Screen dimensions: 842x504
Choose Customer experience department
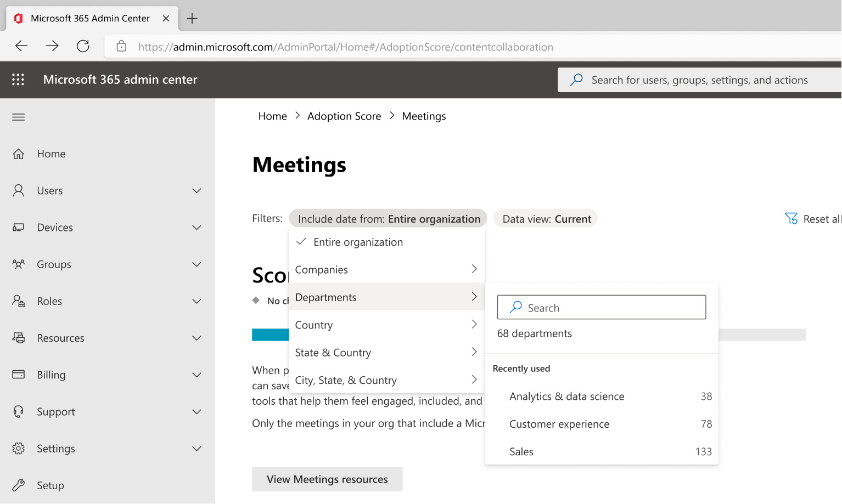602,423
